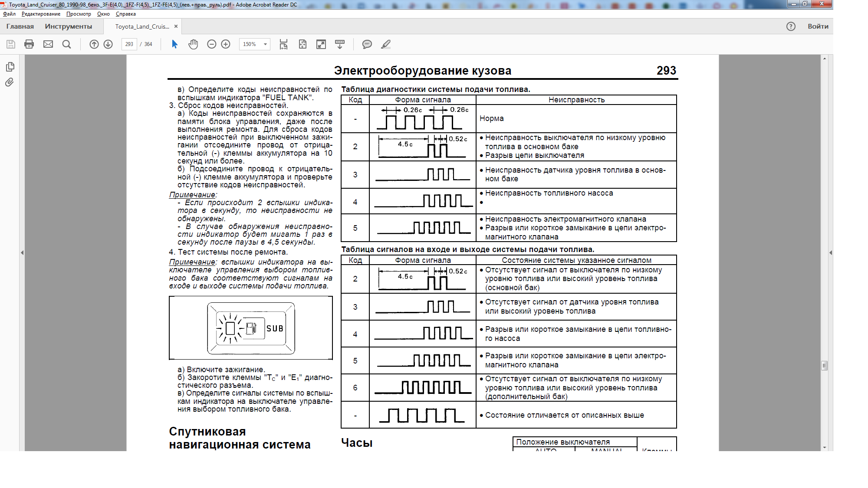Print the document with printer icon

(x=29, y=44)
